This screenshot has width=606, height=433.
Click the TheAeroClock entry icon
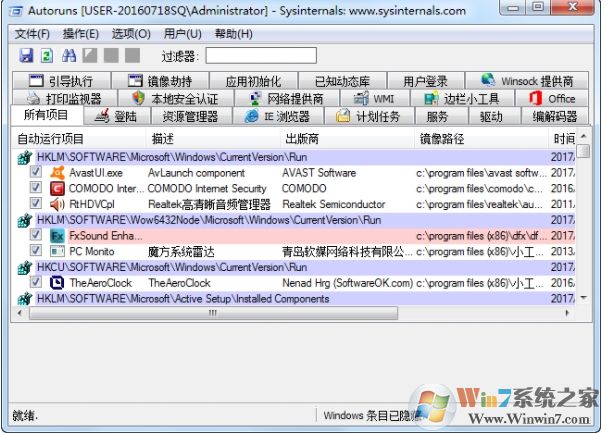click(57, 283)
